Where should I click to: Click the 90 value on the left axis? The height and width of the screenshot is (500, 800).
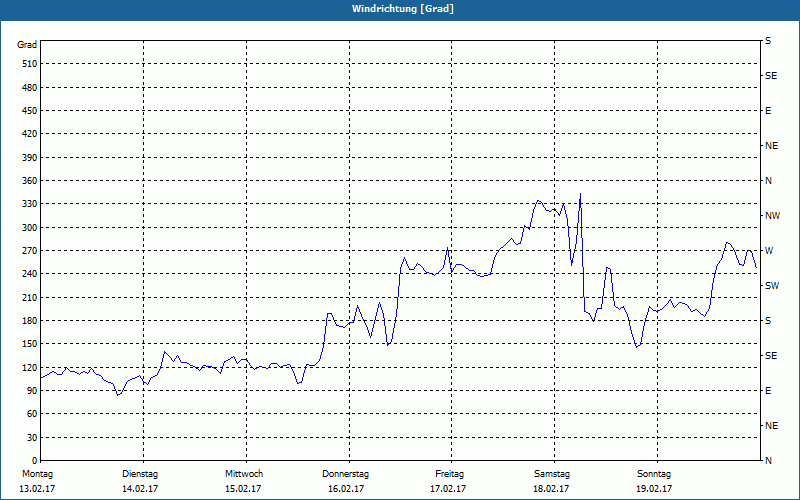click(32, 391)
